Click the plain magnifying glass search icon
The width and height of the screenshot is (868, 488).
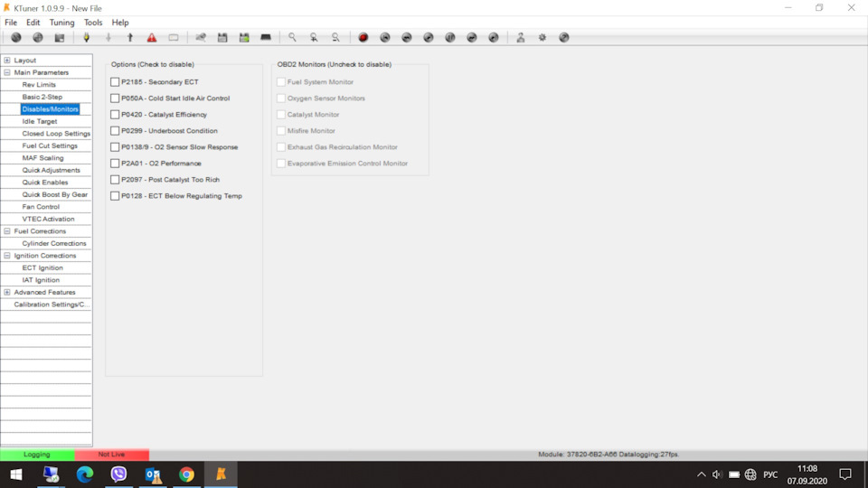pos(292,38)
